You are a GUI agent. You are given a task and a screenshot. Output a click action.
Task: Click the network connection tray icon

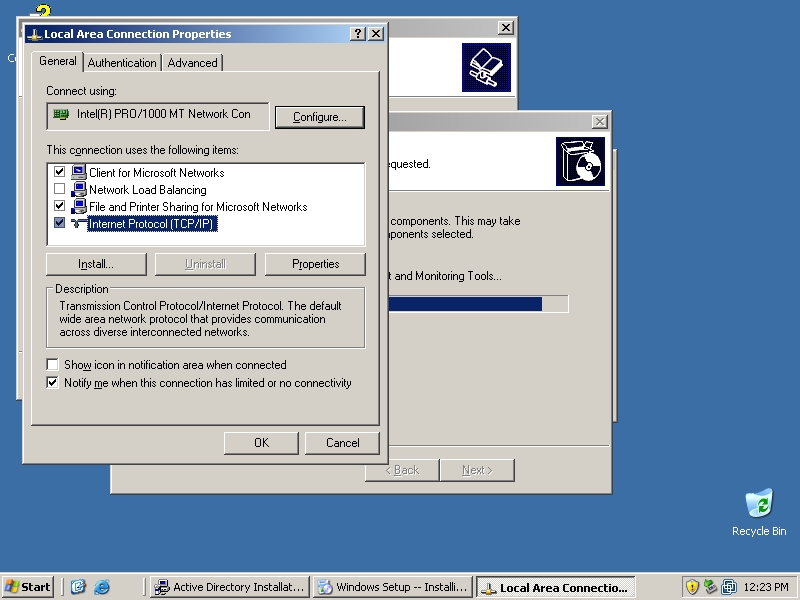710,587
